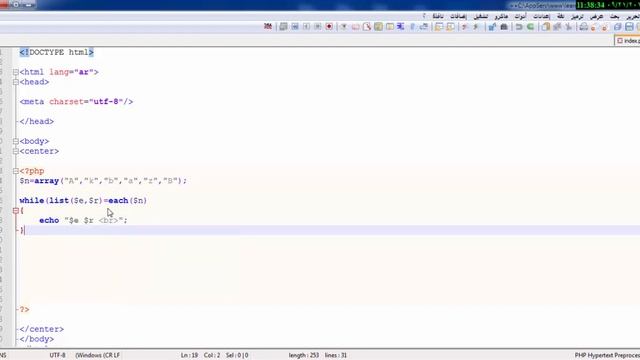Collapse the <center> fold block
Screen dimensions: 640x360
(x=16, y=151)
